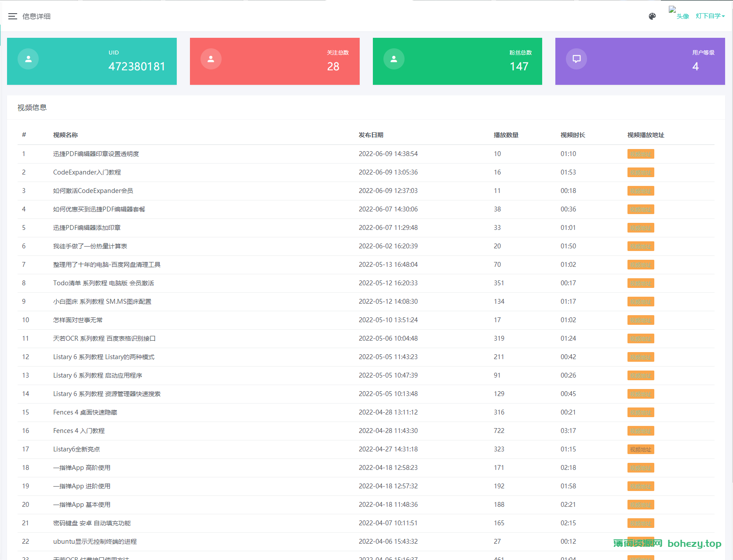Click the 用户等级 chat bubble icon
The image size is (733, 560).
576,59
